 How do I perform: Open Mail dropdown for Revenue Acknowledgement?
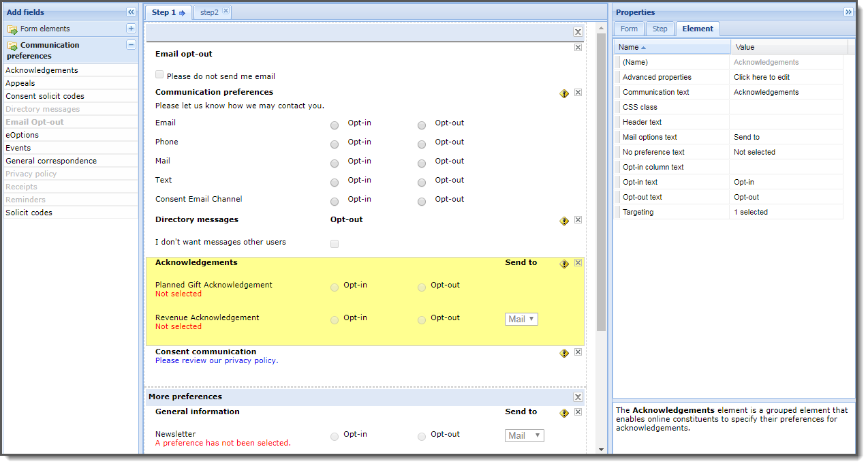(x=521, y=319)
